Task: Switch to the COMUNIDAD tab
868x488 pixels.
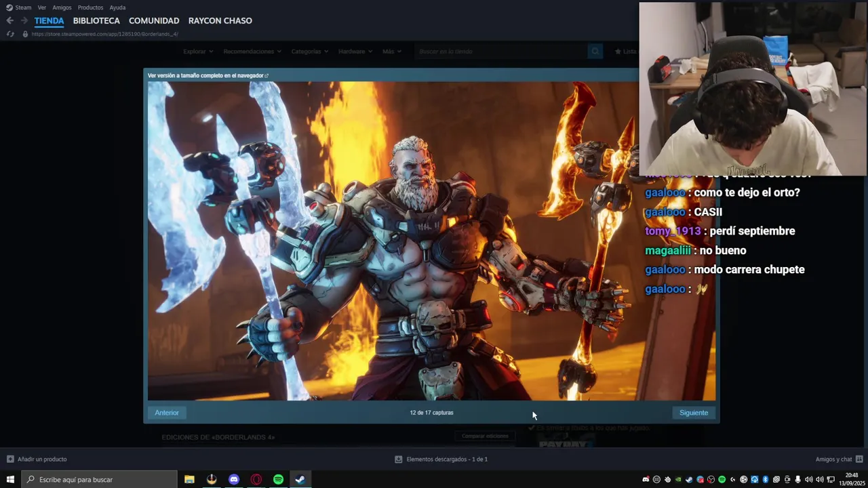Action: coord(154,20)
